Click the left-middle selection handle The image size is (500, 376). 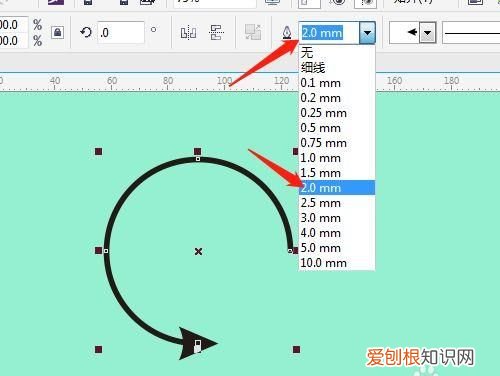click(x=98, y=250)
